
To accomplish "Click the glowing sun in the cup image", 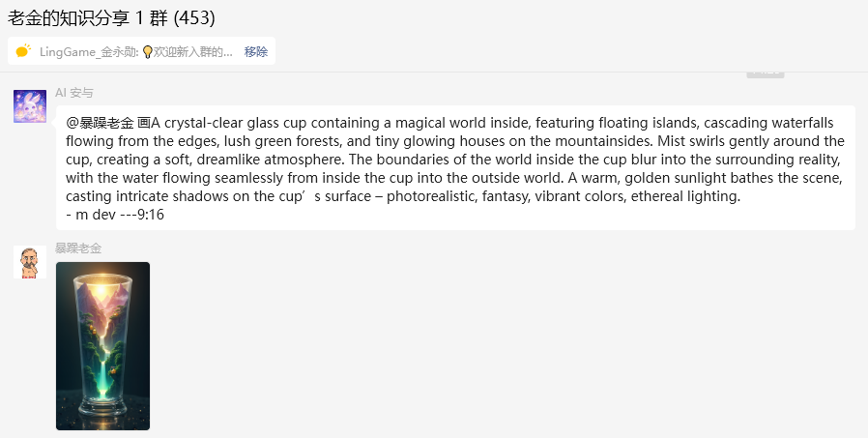I will [x=101, y=289].
